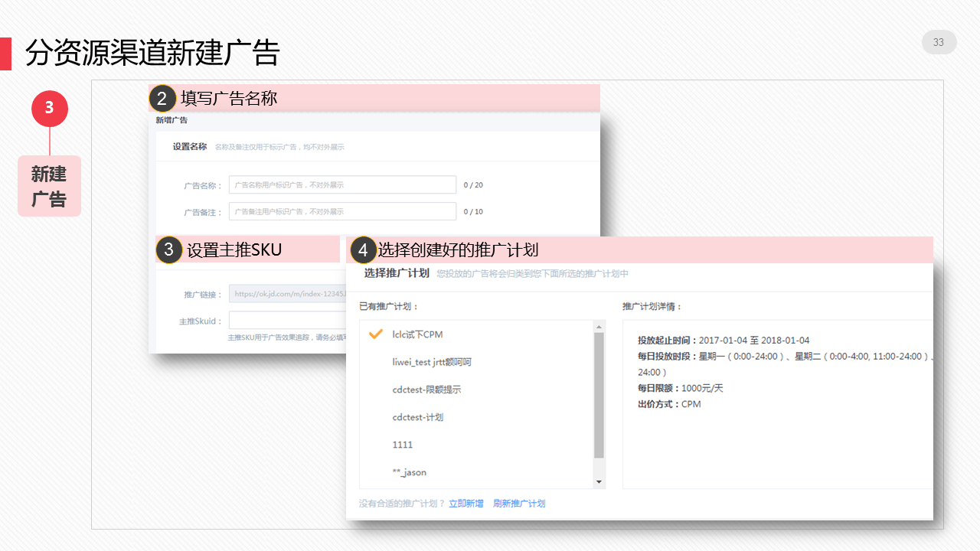980x551 pixels.
Task: Click the number 2 circle badge
Action: 162,99
